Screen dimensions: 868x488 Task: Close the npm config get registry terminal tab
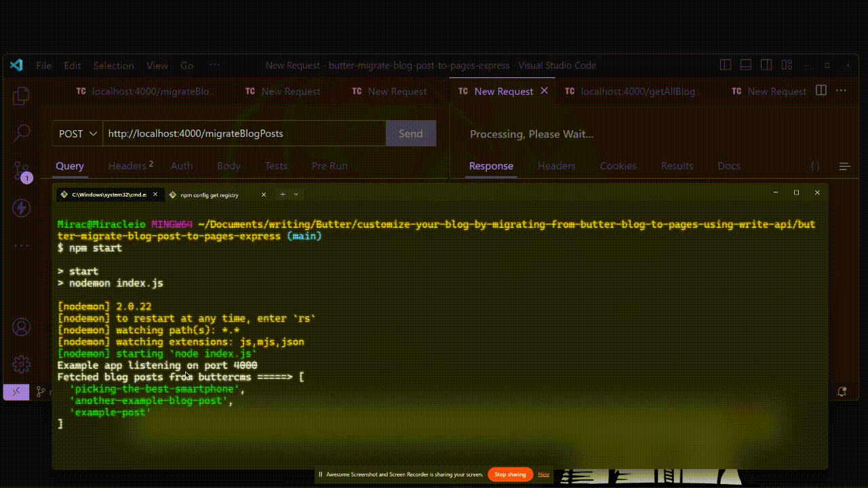coord(264,195)
